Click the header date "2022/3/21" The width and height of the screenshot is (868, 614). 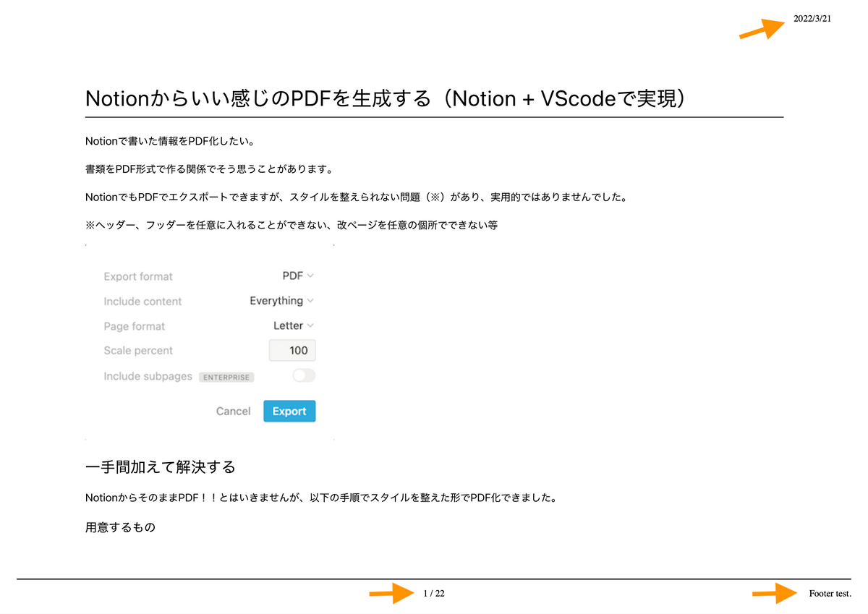(812, 19)
